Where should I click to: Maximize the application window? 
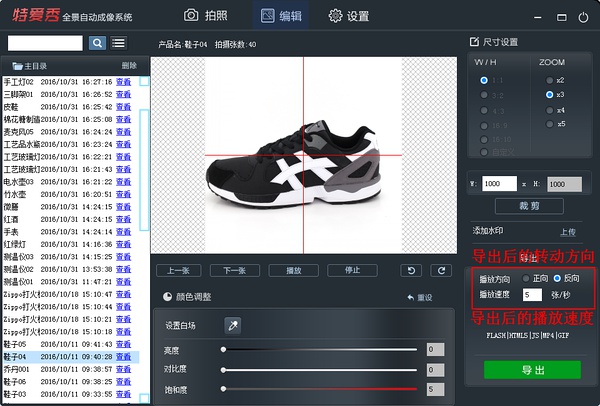coord(561,17)
